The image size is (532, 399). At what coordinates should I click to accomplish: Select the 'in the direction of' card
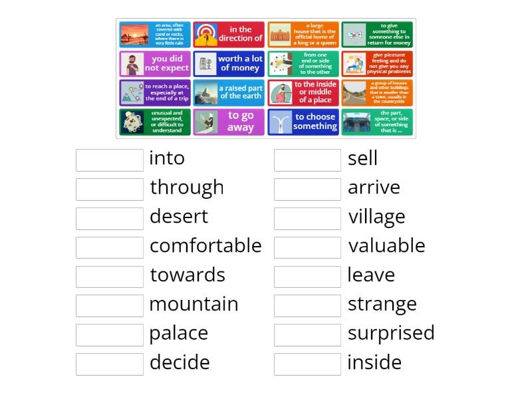(229, 35)
